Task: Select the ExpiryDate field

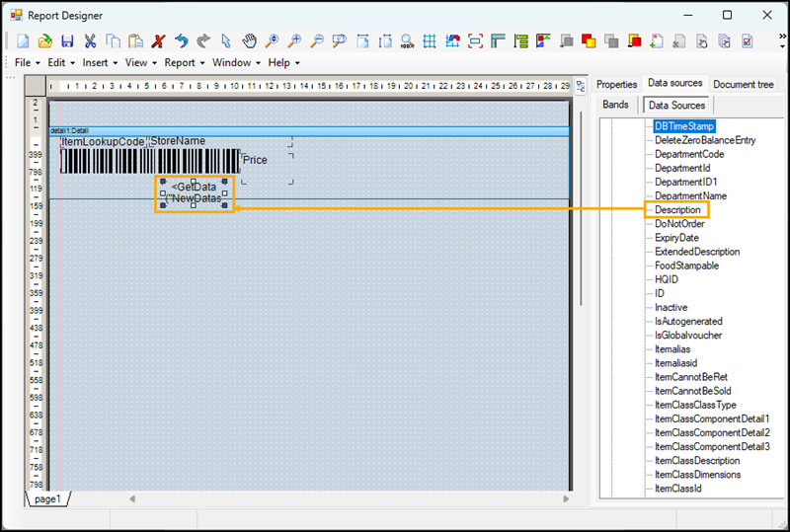Action: click(x=676, y=237)
